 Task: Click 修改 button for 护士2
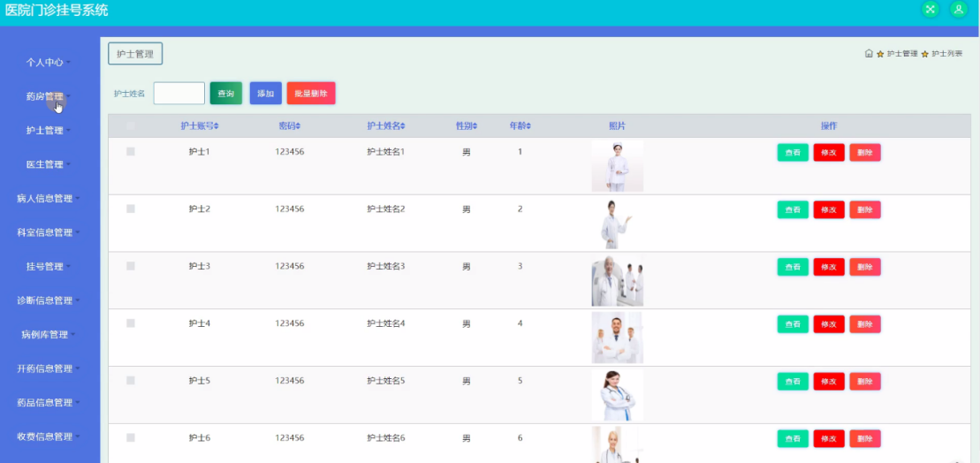pos(829,210)
